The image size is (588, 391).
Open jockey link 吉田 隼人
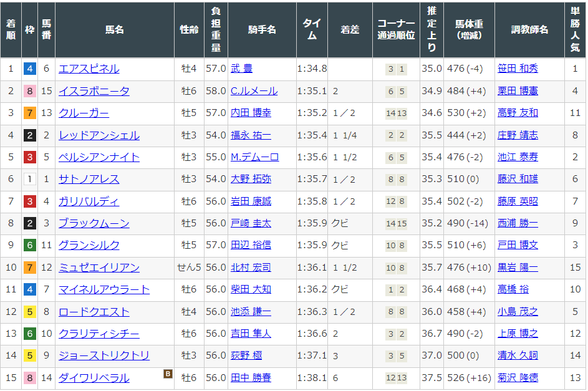[x=251, y=334]
